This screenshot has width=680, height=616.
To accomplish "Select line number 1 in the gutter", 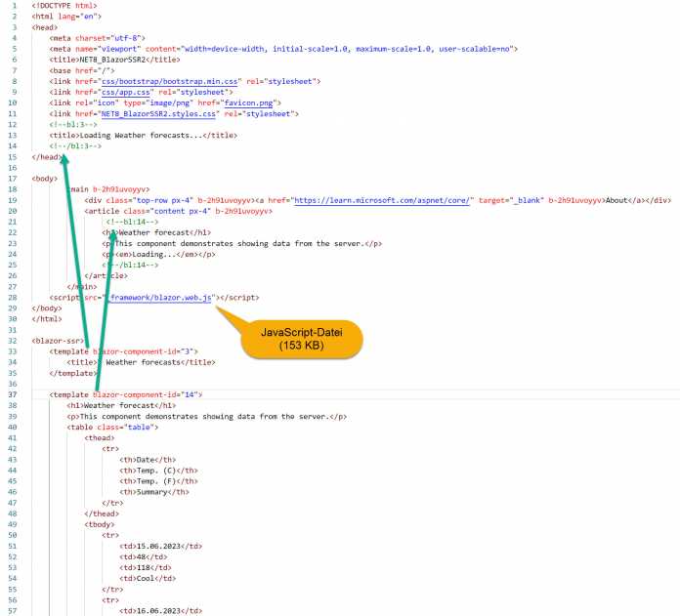I will point(14,6).
